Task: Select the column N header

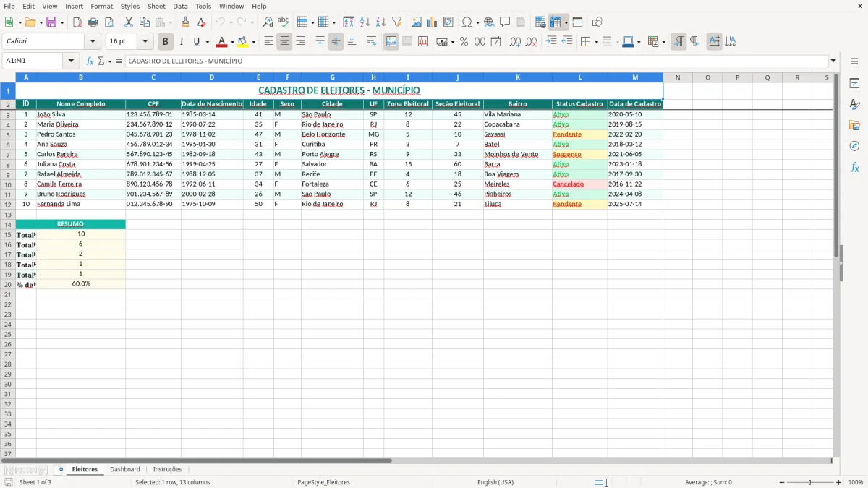Action: point(678,77)
